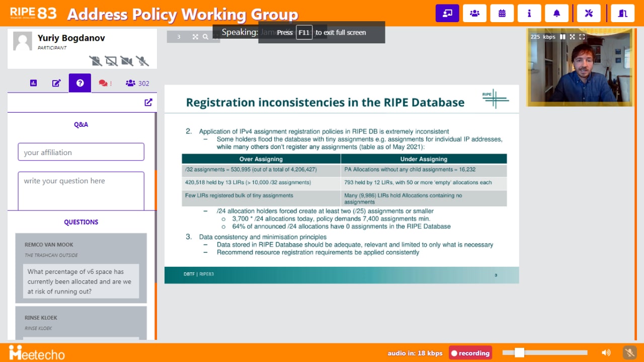Image resolution: width=644 pixels, height=362 pixels.
Task: Toggle the disabled screen sharing icon under Yuriy Bogdanov
Action: [x=111, y=61]
